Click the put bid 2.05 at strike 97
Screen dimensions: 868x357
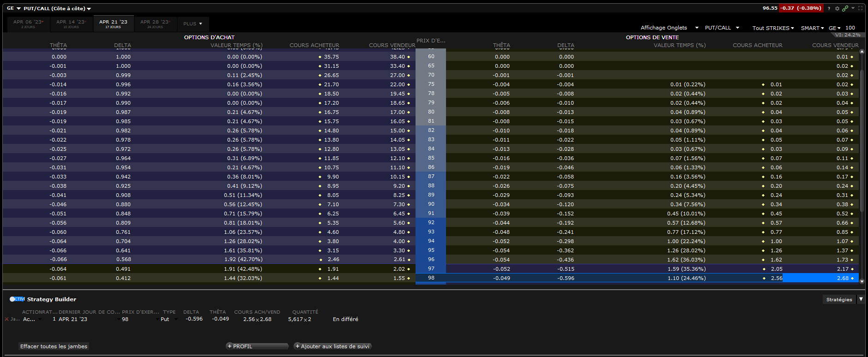777,269
